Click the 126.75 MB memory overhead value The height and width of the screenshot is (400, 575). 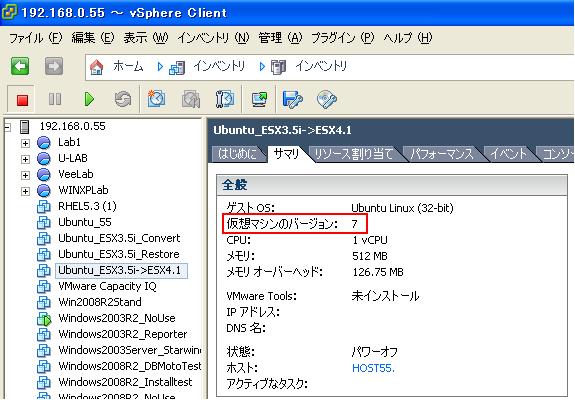coord(378,272)
